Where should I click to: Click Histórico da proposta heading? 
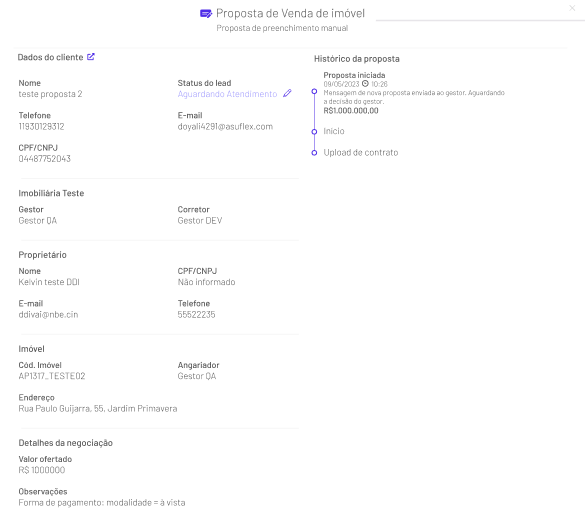[x=357, y=59]
